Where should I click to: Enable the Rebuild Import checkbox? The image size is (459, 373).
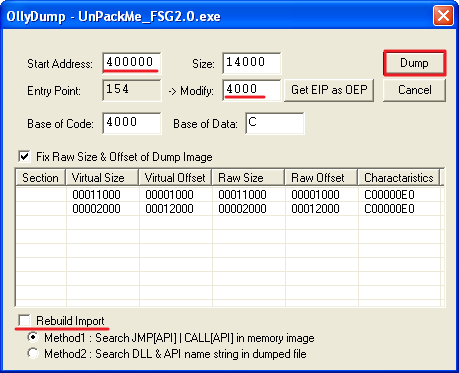(25, 320)
